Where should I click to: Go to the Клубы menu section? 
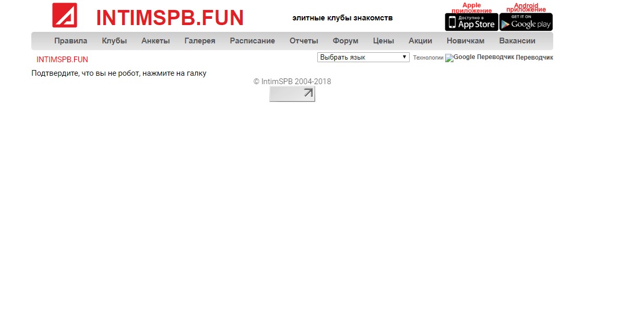click(x=114, y=41)
